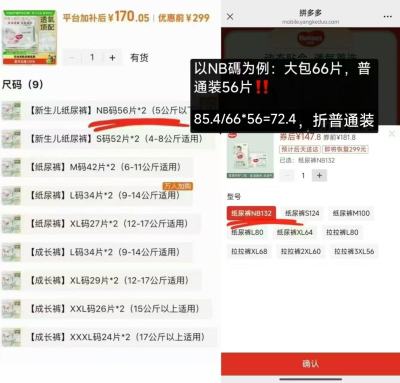Click the 平台加补后 ¥170.05 price
Image resolution: width=400 pixels, height=383 pixels.
106,17
